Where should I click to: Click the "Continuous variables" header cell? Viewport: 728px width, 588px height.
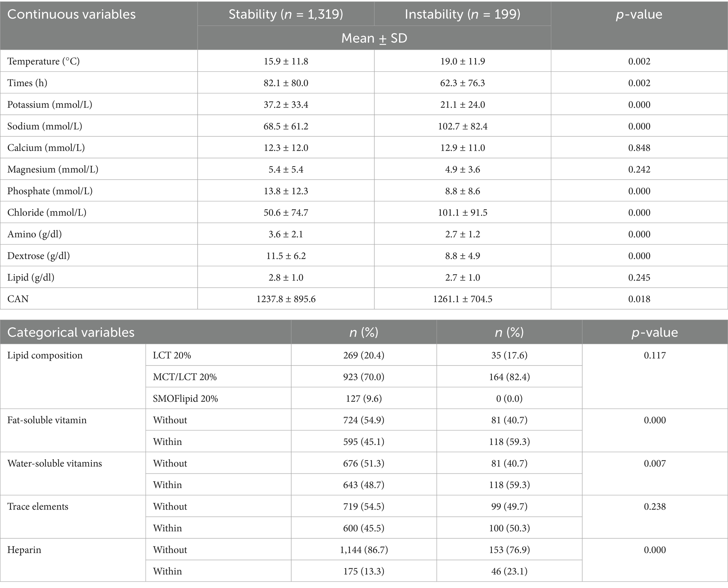(71, 14)
